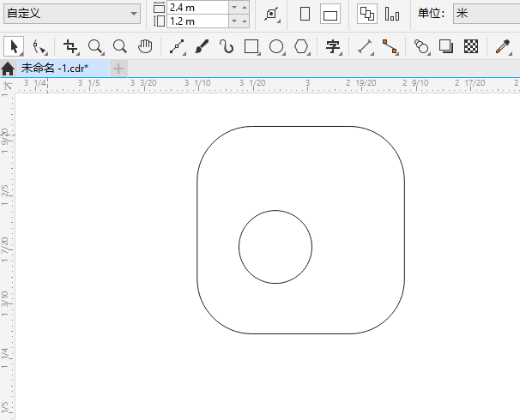Set page to portrait orientation
This screenshot has width=520, height=420.
click(305, 14)
